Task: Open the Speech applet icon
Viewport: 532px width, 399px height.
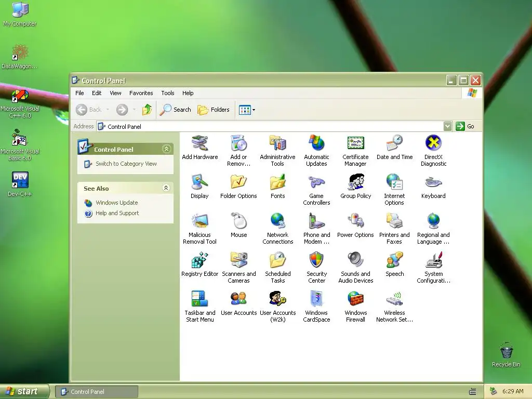Action: [x=395, y=260]
